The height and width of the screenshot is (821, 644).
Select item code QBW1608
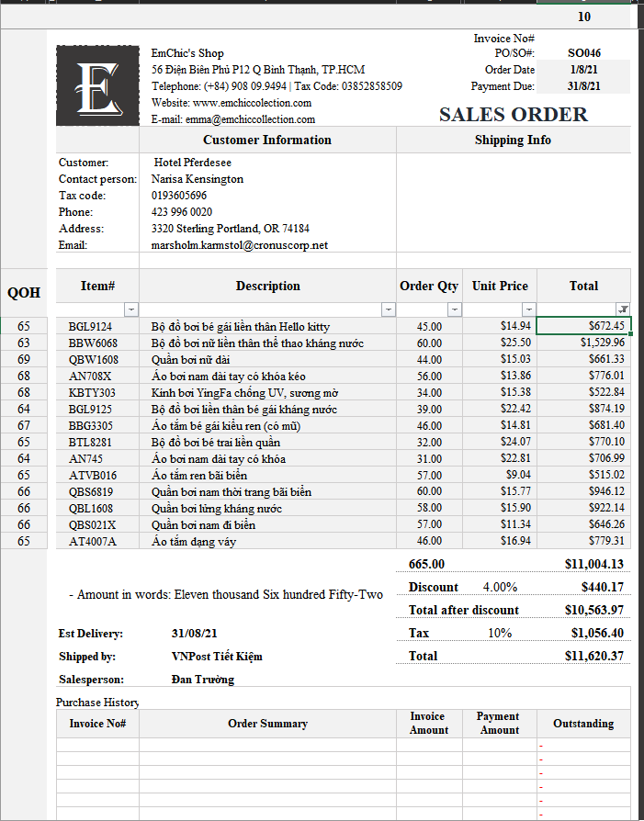point(94,360)
